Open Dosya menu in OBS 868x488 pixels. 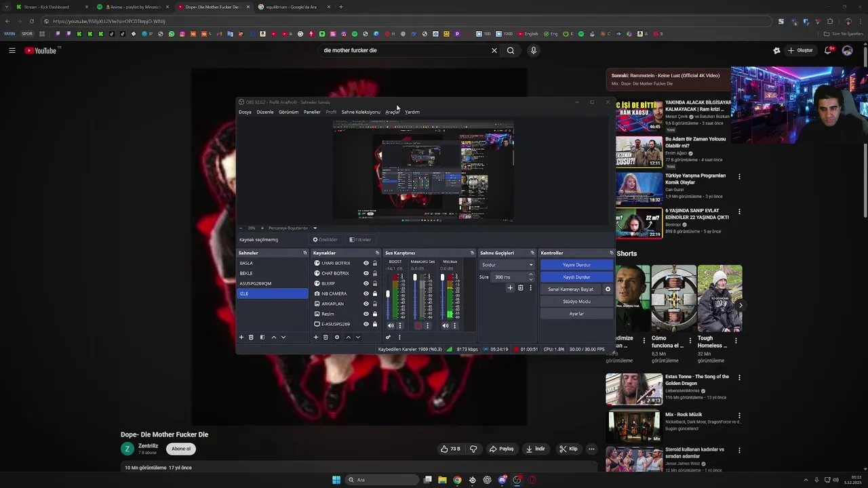[245, 112]
